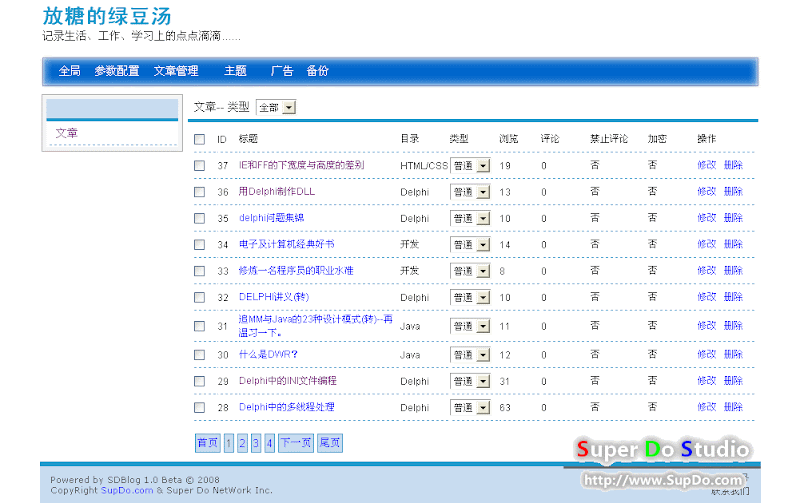Viewport: 800px width, 503px height.
Task: Delete article 28 via 删除
Action: tap(733, 407)
